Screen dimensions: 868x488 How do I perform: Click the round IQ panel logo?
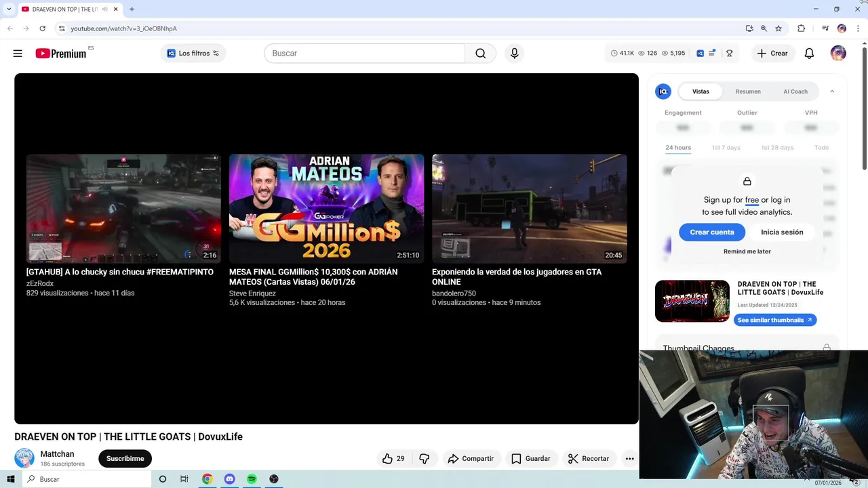click(663, 91)
